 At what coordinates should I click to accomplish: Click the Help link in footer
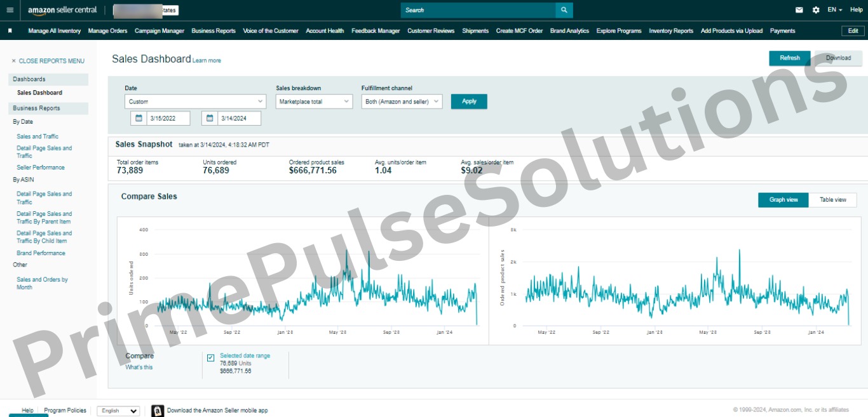[27, 411]
